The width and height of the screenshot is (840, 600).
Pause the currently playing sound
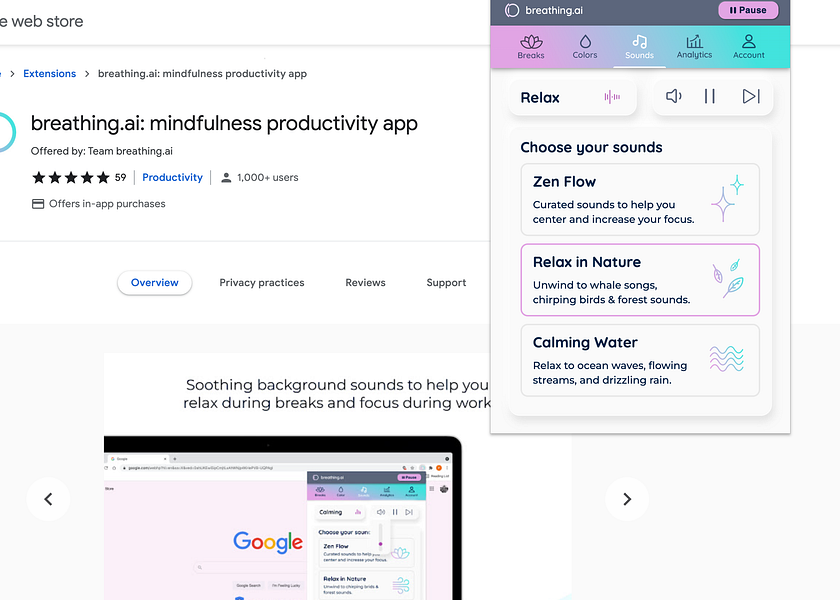coord(709,96)
